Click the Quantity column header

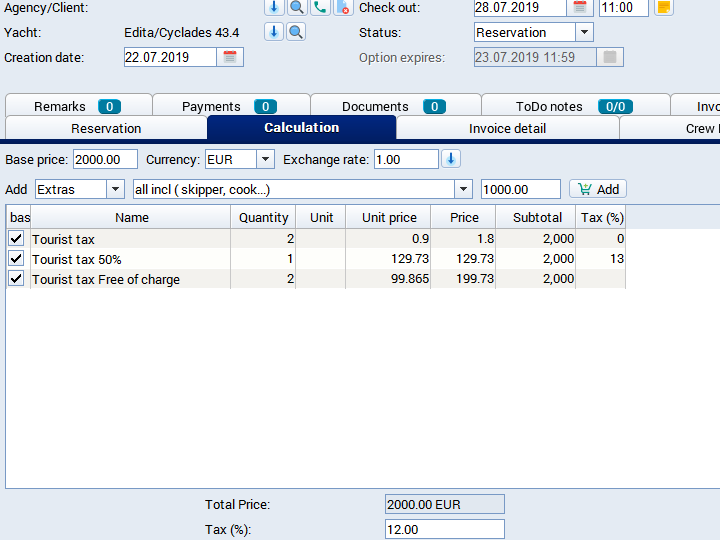tap(263, 217)
